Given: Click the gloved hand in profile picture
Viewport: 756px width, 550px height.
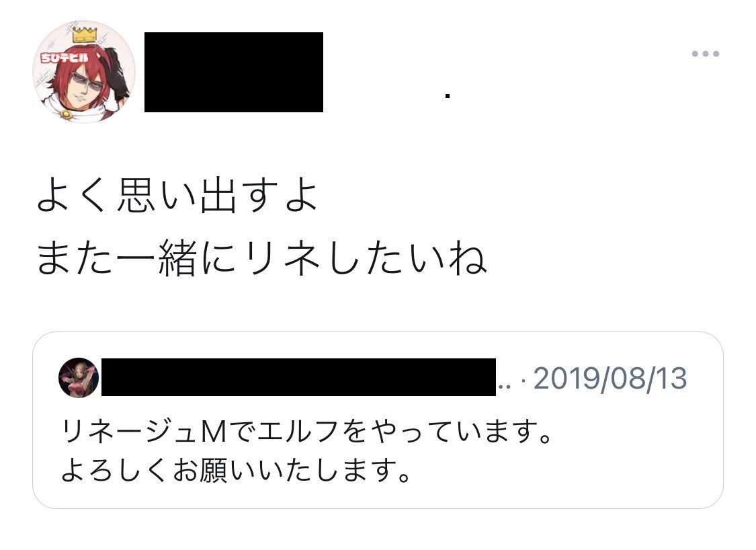Looking at the screenshot, I should click(x=117, y=73).
